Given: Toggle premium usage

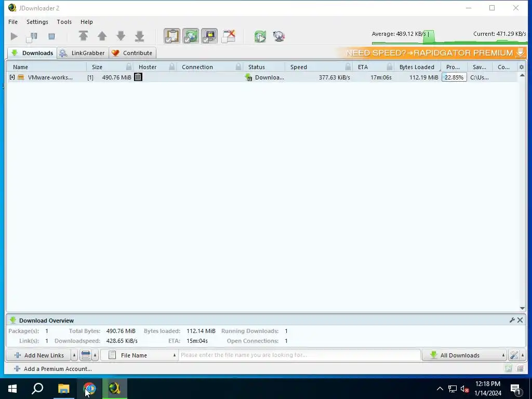Looking at the screenshot, I should click(209, 36).
